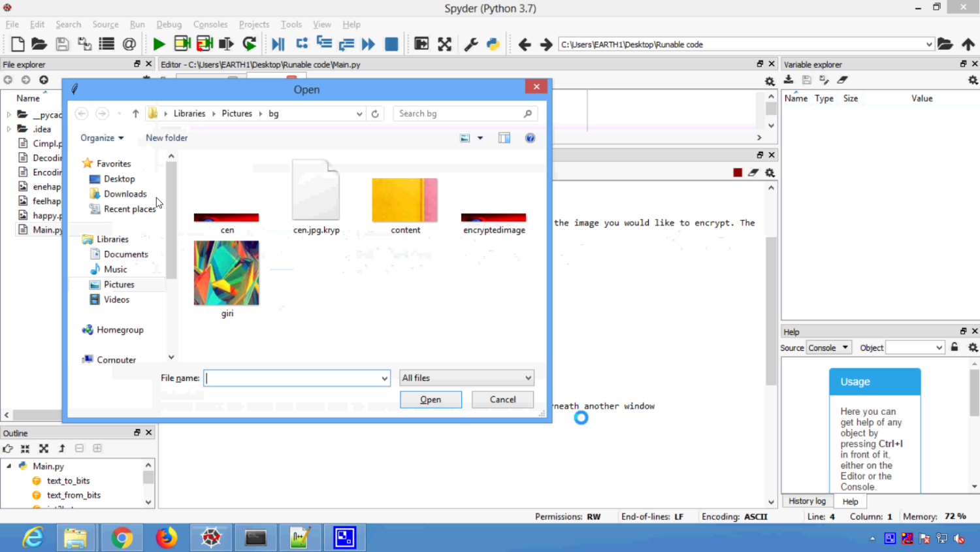Open dialog help question mark icon
This screenshot has height=552, width=980.
(530, 138)
